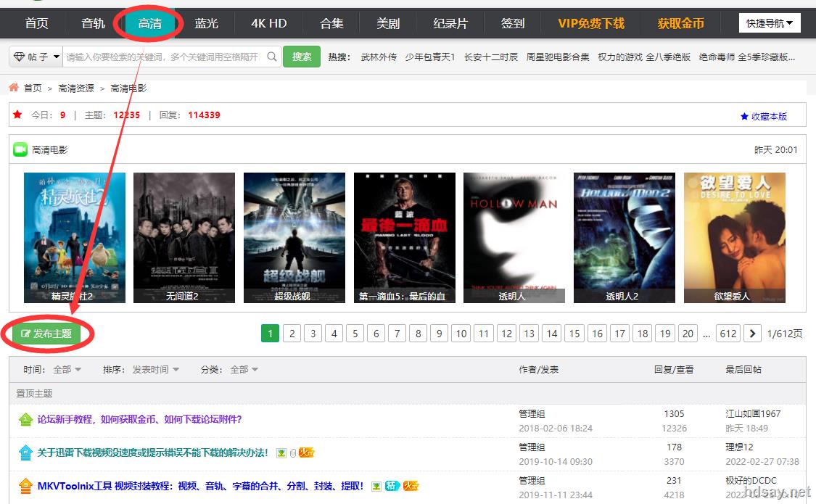Click the hot badge on MKVToolnix thread
The width and height of the screenshot is (816, 504).
411,486
